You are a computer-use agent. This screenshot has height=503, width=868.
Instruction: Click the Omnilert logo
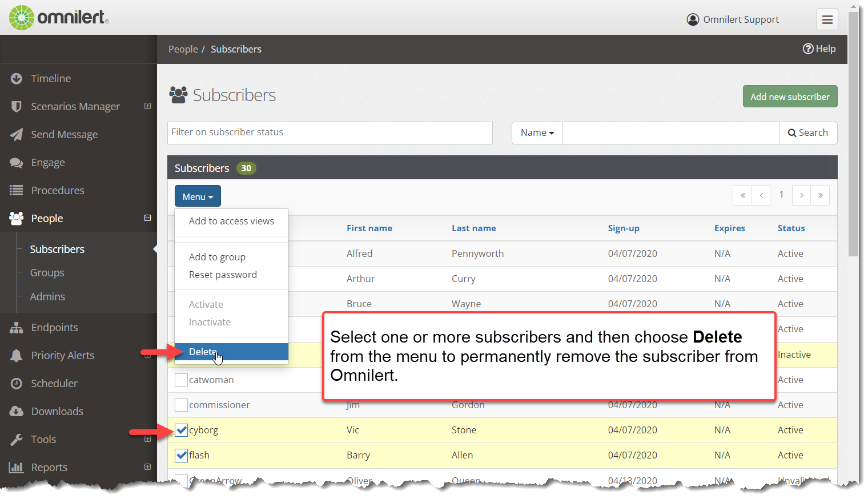(x=59, y=18)
